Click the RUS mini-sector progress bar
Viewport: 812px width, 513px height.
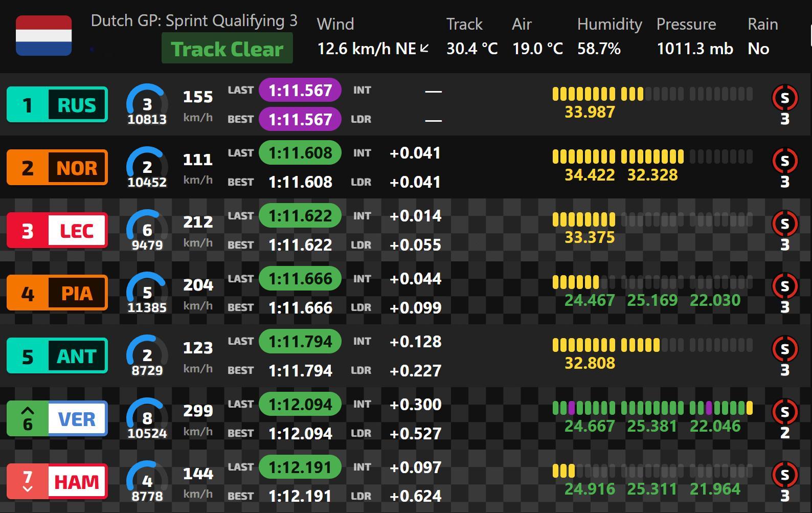pos(652,94)
